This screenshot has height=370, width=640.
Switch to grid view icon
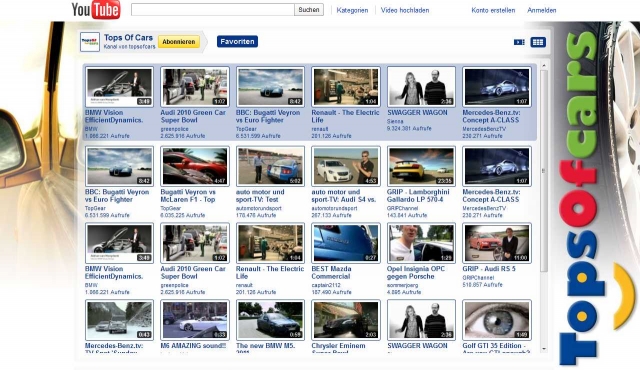538,42
